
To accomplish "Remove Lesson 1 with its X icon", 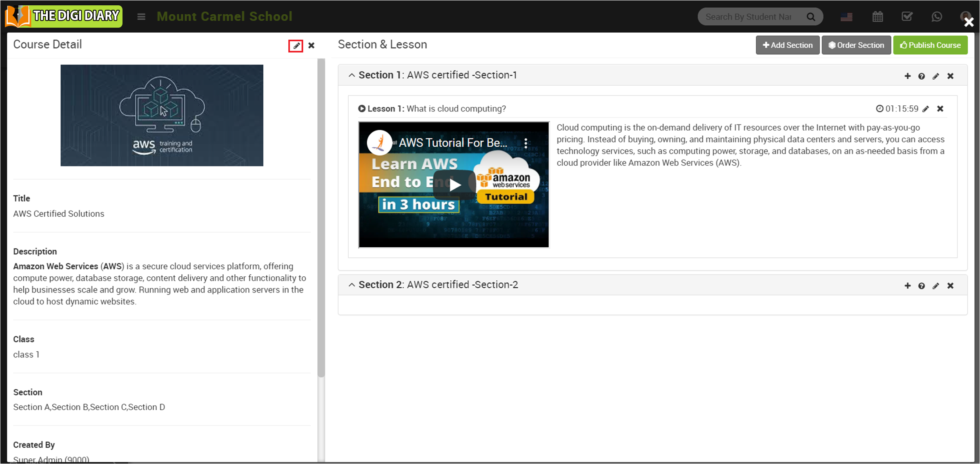I will [940, 109].
